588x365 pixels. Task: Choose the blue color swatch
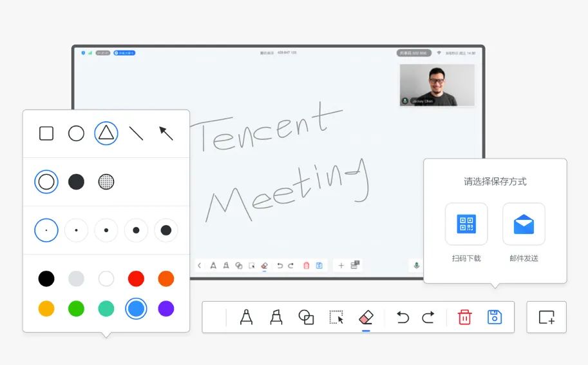click(136, 309)
